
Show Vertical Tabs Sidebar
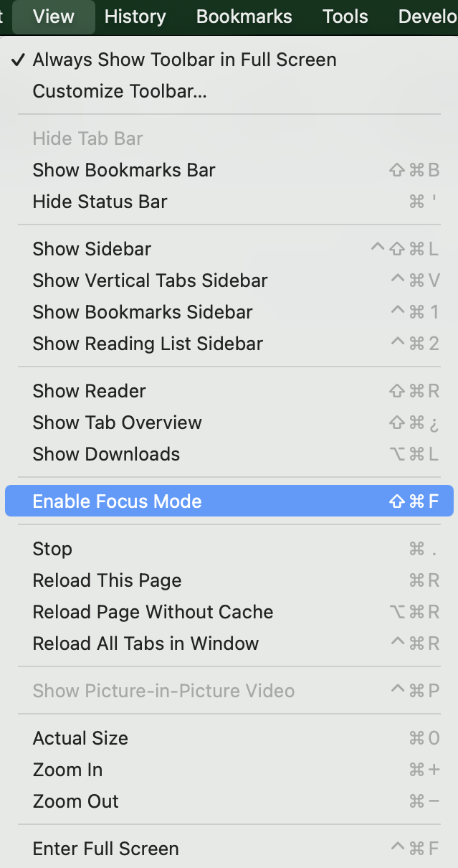[149, 280]
